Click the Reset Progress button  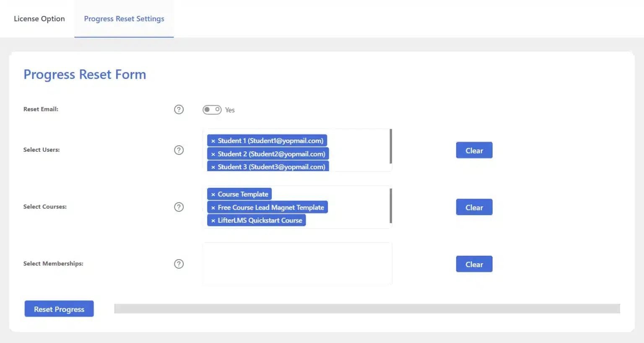(x=59, y=309)
